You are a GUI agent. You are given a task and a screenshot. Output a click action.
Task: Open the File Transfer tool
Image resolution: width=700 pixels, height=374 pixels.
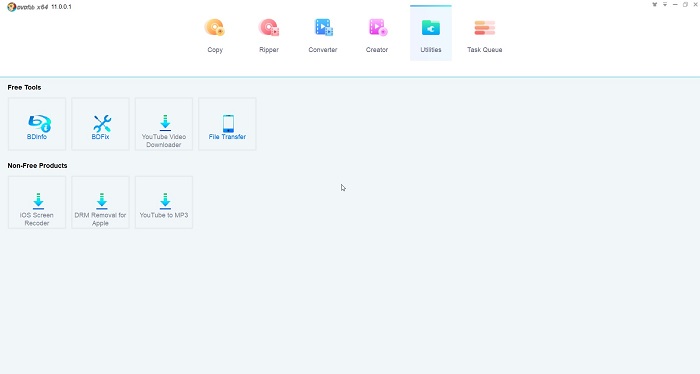pyautogui.click(x=227, y=124)
